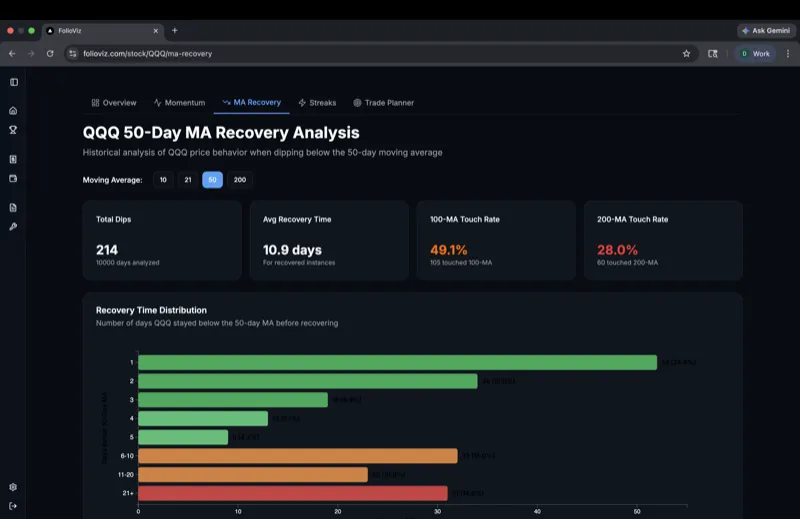Go back with browser back arrow
The height and width of the screenshot is (519, 800).
[x=12, y=54]
